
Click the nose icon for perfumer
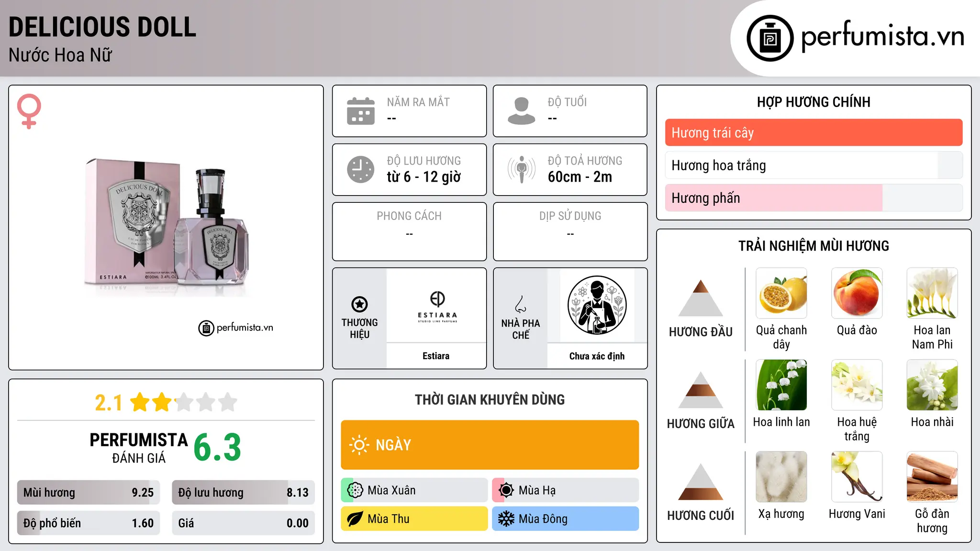[x=521, y=304]
